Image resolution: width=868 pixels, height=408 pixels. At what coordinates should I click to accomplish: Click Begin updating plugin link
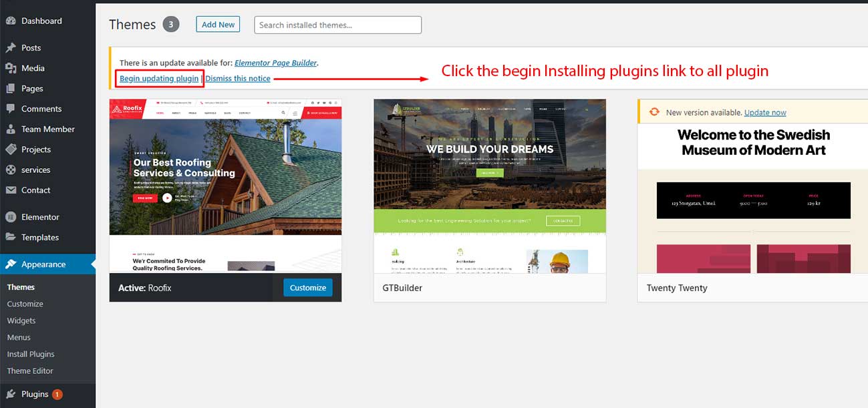coord(159,78)
